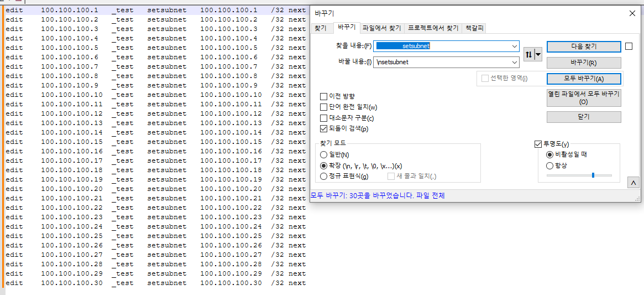Open the dropdown arrow beside the swap icon
This screenshot has height=295, width=644.
pos(538,54)
